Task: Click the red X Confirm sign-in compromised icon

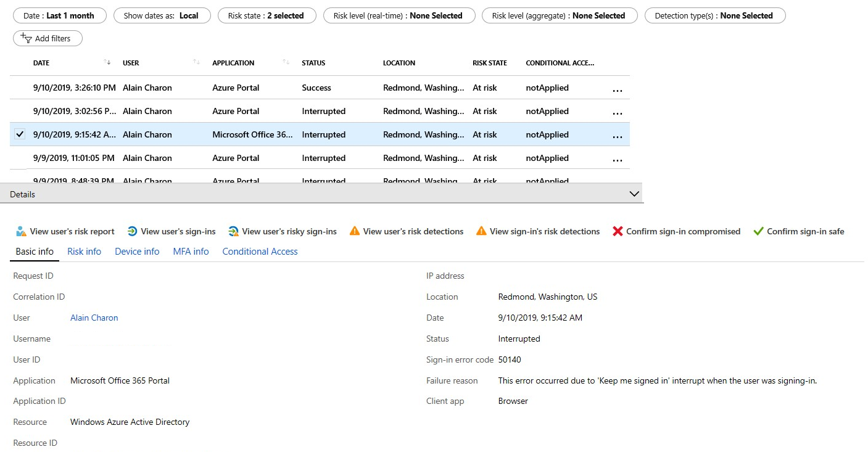Action: (x=618, y=231)
